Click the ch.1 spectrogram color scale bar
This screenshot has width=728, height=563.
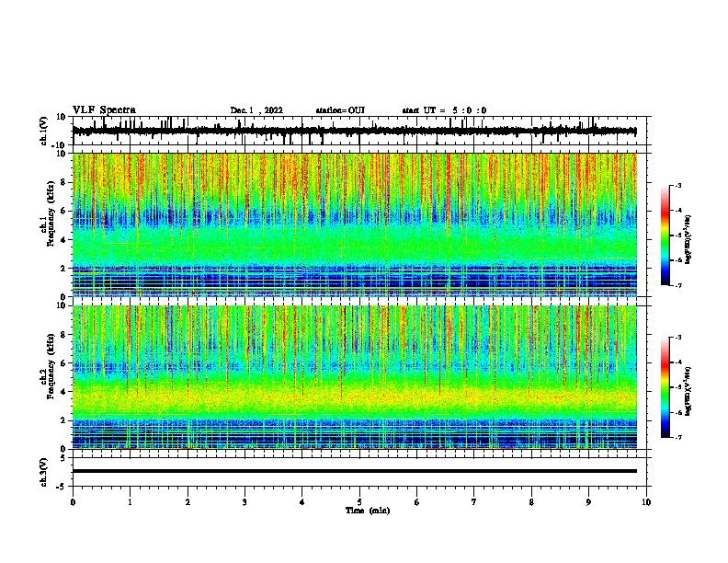tap(665, 236)
